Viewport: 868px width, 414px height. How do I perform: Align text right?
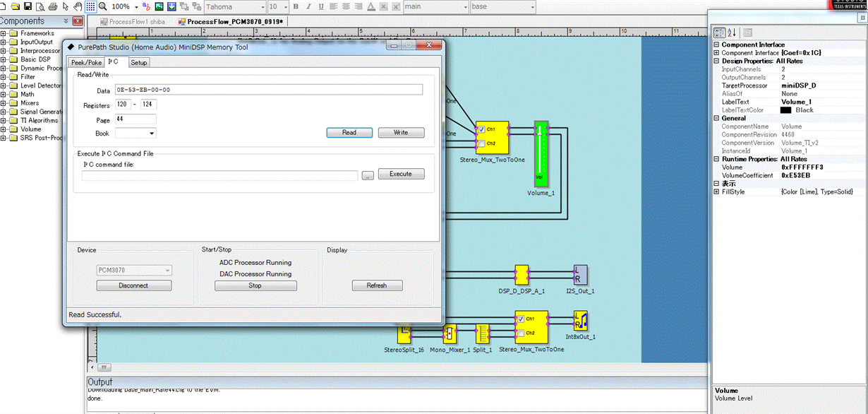coord(358,6)
